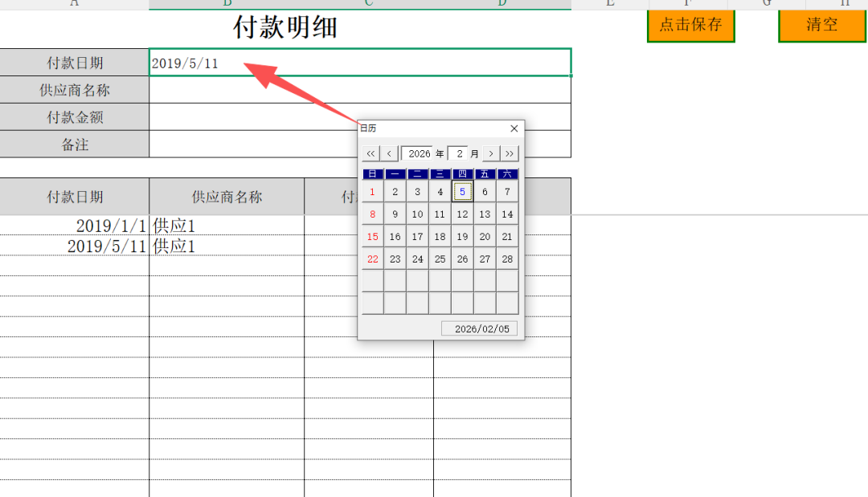The width and height of the screenshot is (868, 497).
Task: Click the year field showing 2026
Action: coord(419,153)
